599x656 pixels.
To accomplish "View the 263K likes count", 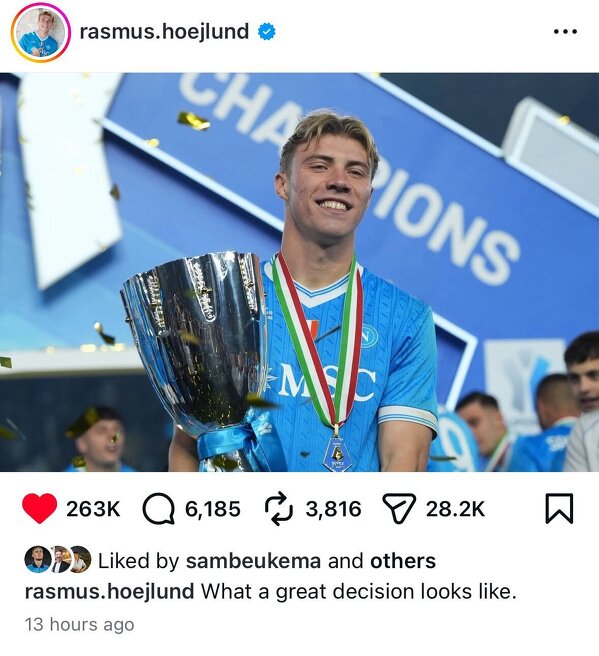I will tap(93, 509).
